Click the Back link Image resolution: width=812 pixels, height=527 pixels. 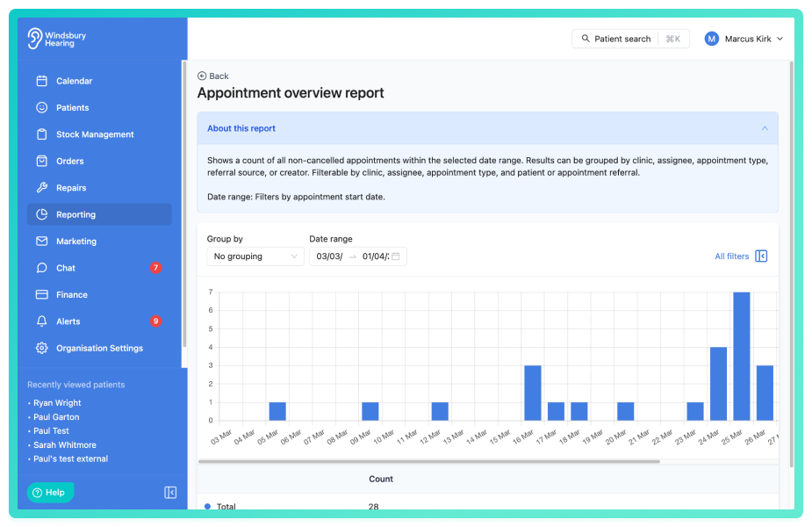point(212,76)
